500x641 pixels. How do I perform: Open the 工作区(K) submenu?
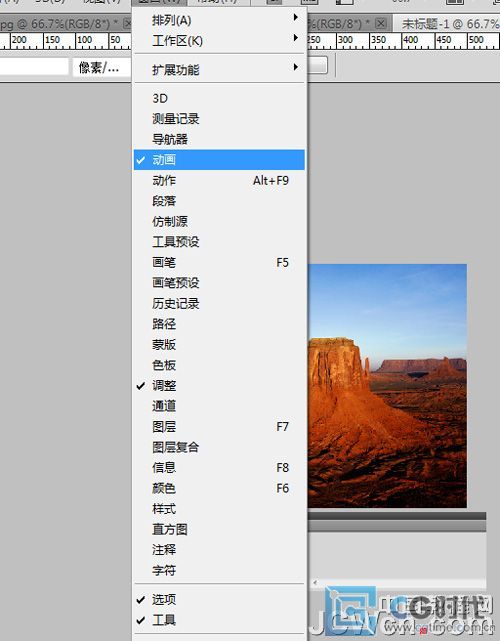pos(219,40)
